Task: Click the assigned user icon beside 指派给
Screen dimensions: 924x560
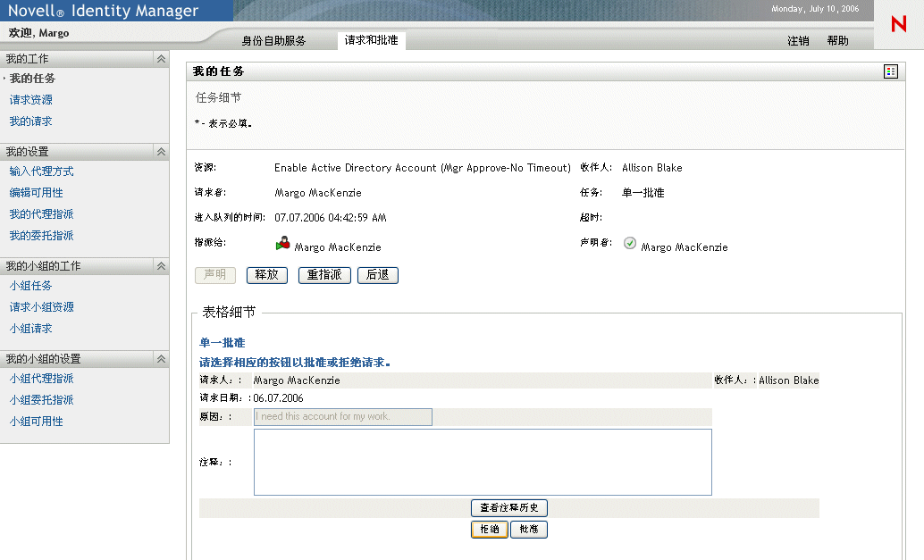Action: 283,243
